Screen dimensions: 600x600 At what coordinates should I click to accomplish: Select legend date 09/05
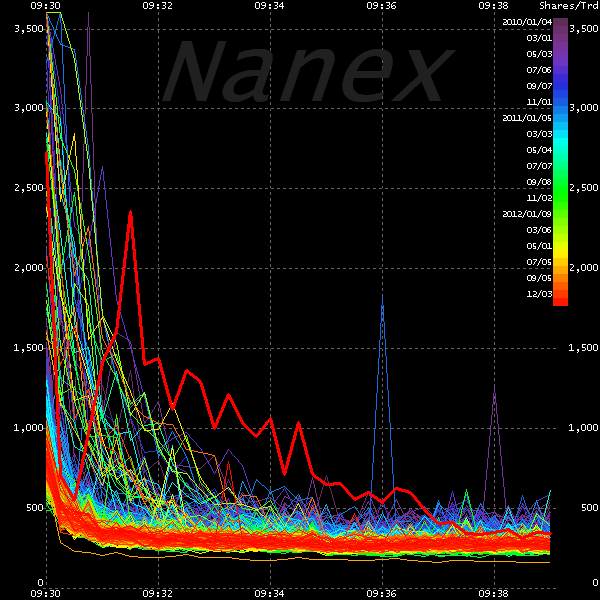tap(539, 278)
